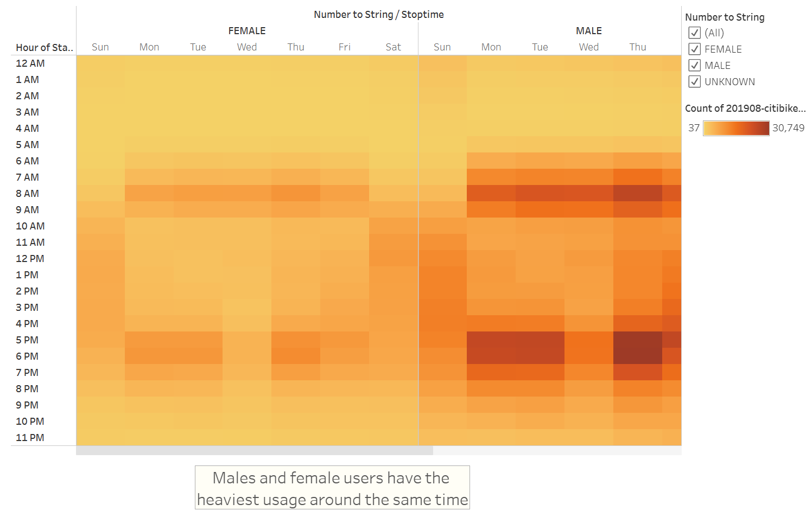Image resolution: width=812 pixels, height=517 pixels.
Task: Select the 5 PM row label
Action: (x=27, y=340)
